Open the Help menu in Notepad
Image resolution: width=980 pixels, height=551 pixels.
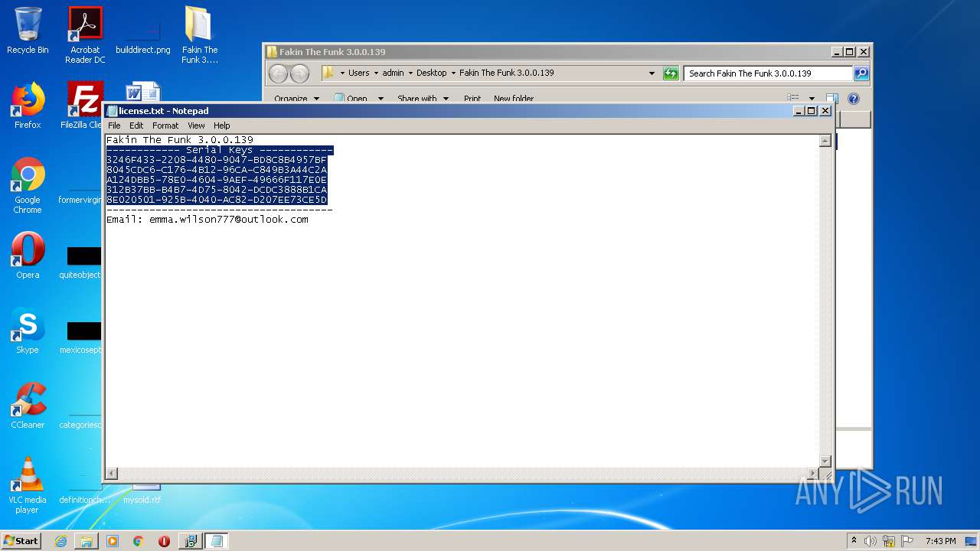tap(221, 126)
